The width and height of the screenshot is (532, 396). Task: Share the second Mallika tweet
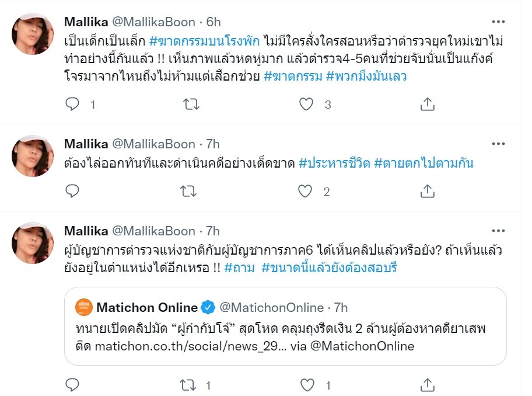[x=427, y=191]
